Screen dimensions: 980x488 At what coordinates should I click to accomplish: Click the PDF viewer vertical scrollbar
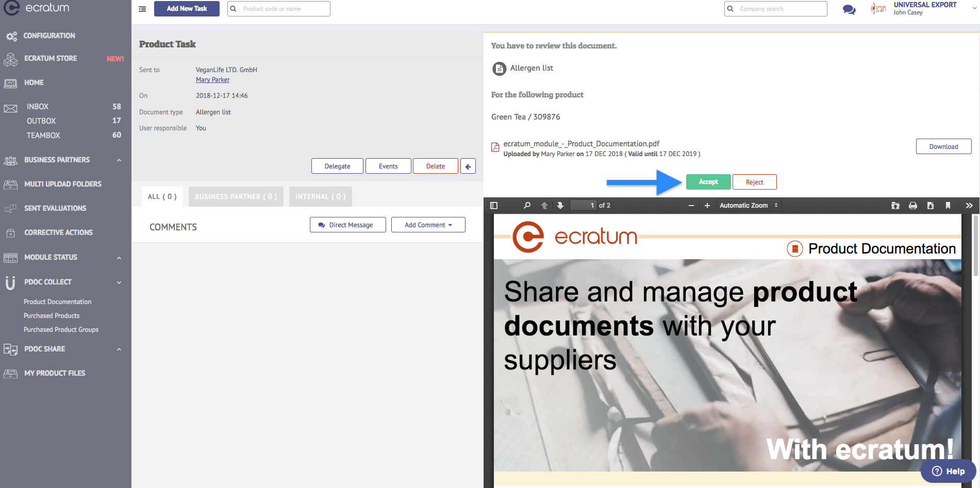[x=975, y=245]
